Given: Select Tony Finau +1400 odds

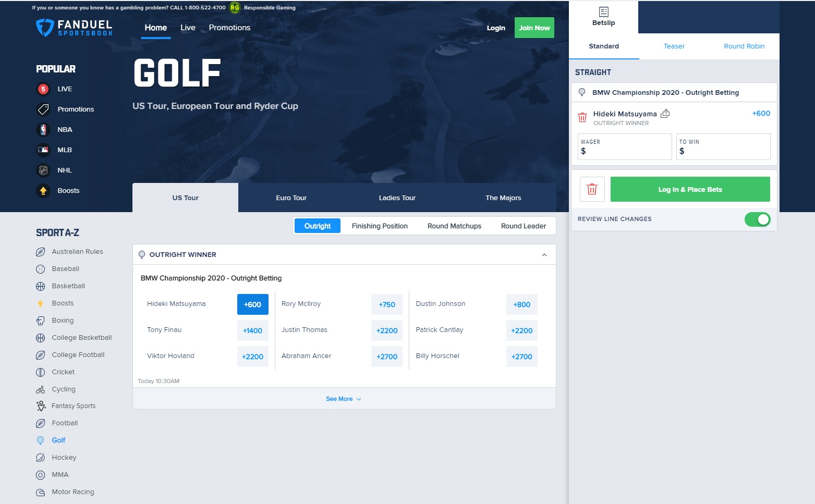Looking at the screenshot, I should pyautogui.click(x=252, y=330).
